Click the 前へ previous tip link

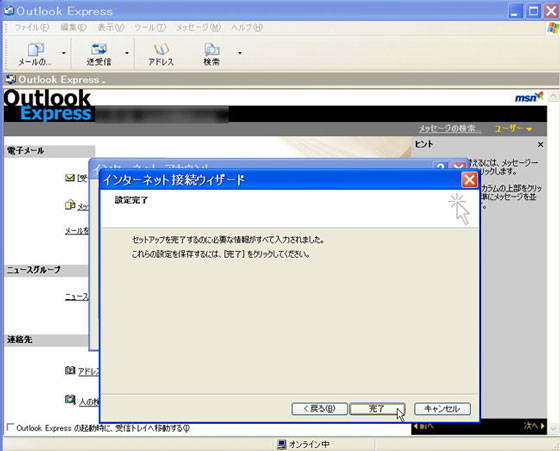424,426
